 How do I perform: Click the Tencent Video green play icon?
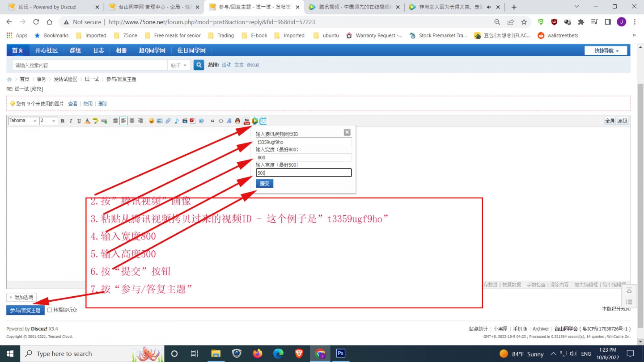tap(255, 121)
